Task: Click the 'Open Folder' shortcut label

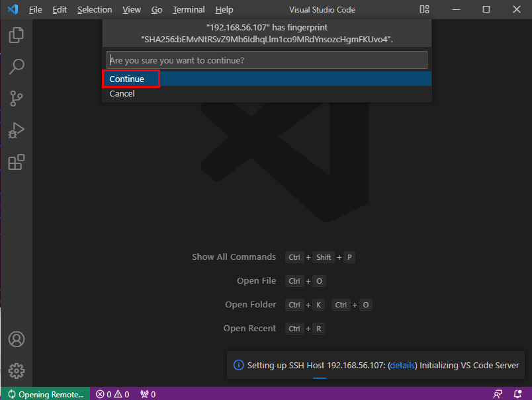Action: click(250, 304)
